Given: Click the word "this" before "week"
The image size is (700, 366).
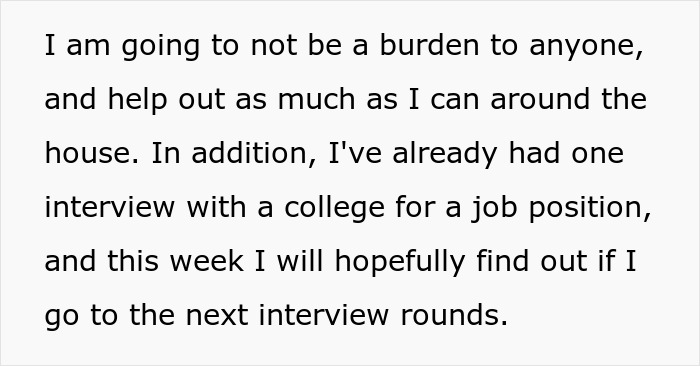Looking at the screenshot, I should [133, 262].
